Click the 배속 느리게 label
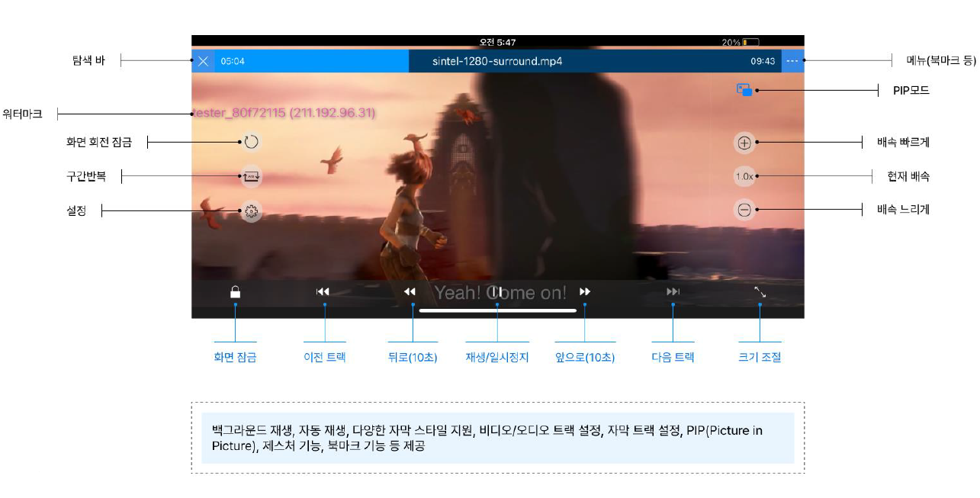Screen dimensions: 980x498 click(x=903, y=210)
